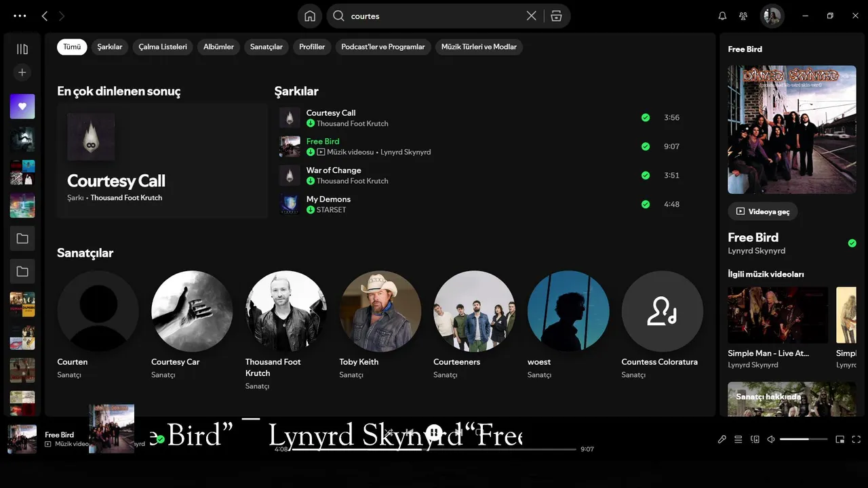Toggle saved check on Free Bird row
The image size is (868, 488).
coord(646,146)
